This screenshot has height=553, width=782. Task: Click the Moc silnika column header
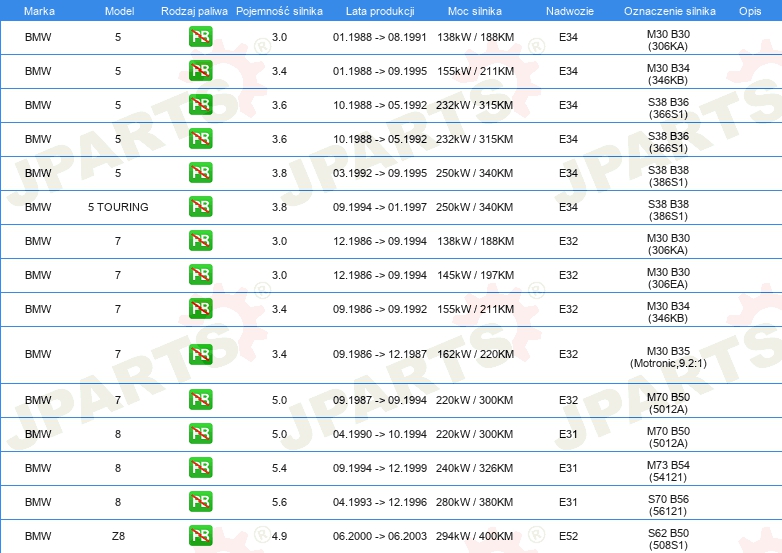click(475, 11)
